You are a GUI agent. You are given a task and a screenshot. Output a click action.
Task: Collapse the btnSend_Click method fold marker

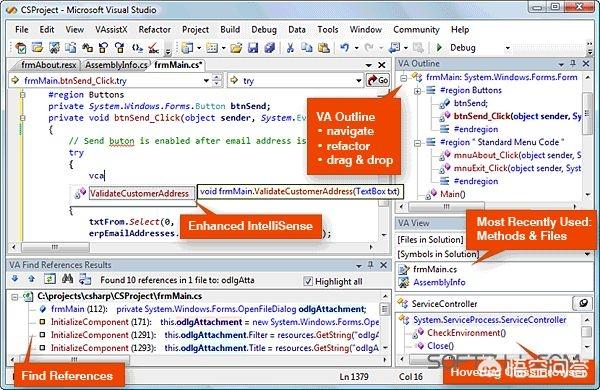click(23, 118)
